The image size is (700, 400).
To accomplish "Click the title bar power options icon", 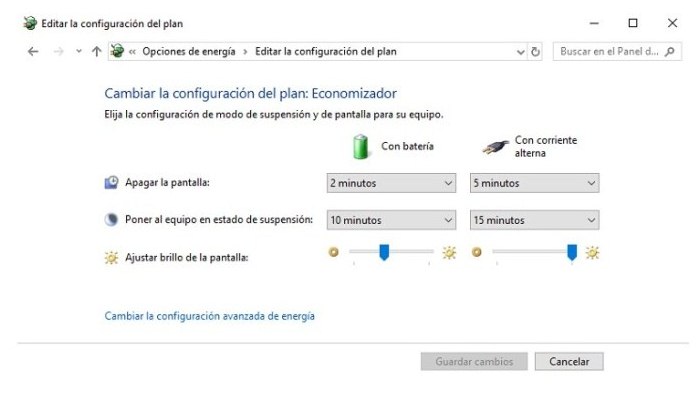I will [x=30, y=23].
